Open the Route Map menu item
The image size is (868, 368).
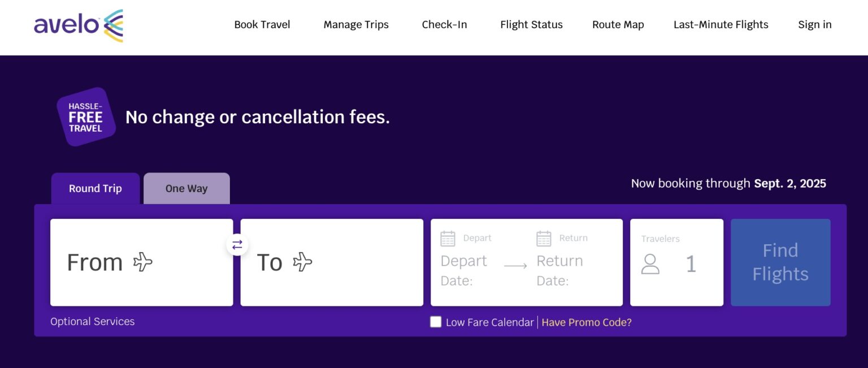pyautogui.click(x=618, y=24)
